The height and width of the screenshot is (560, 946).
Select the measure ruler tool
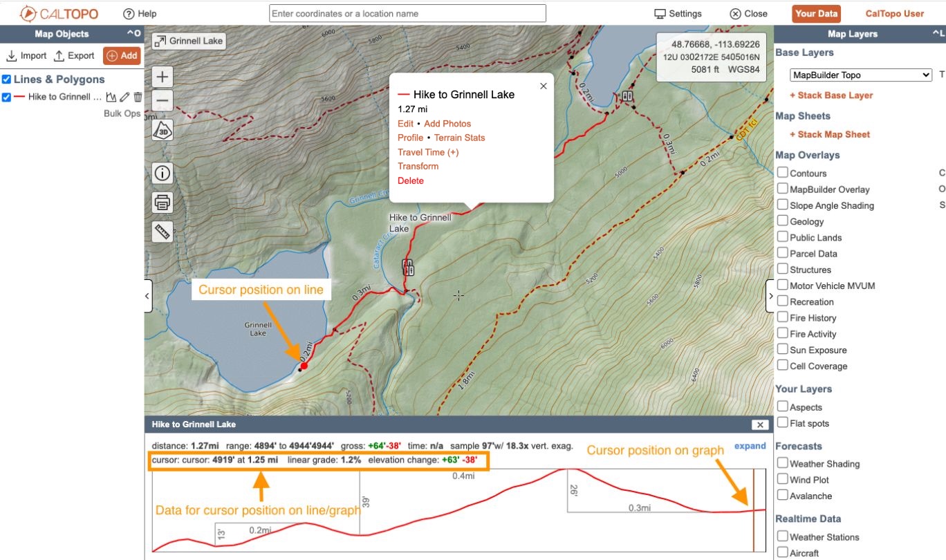[162, 232]
